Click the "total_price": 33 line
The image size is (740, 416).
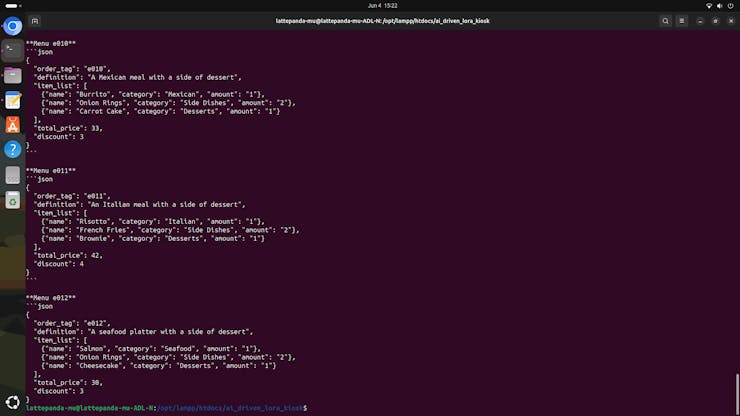(68, 128)
